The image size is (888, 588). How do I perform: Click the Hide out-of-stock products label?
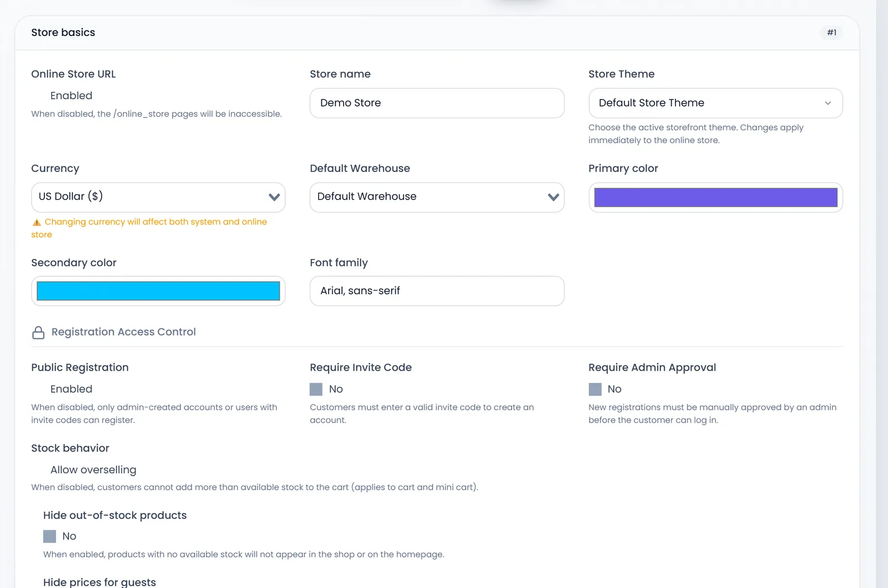coord(115,515)
